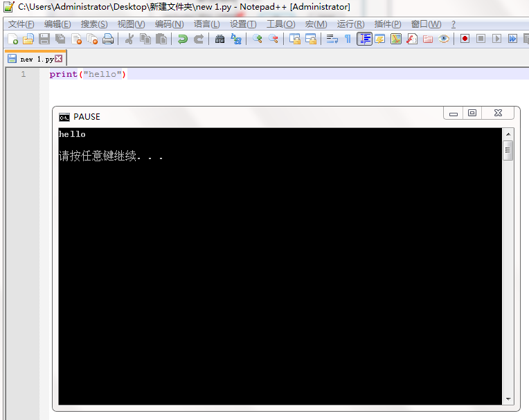Open a file with the Open icon
This screenshot has width=529, height=420.
coord(28,39)
